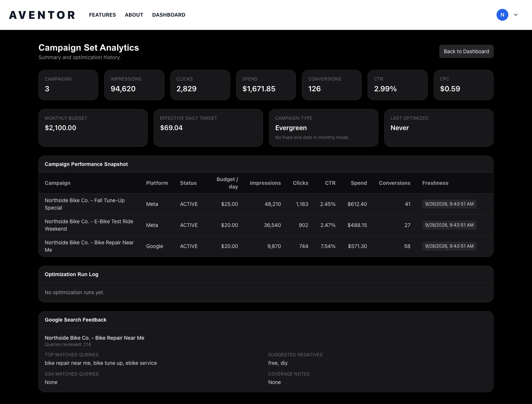The image size is (532, 404).
Task: Click "Queries reviewed: 214" text
Action: pos(68,344)
